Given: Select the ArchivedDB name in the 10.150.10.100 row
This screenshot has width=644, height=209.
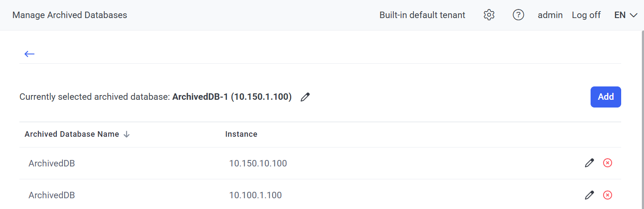Looking at the screenshot, I should tap(52, 163).
